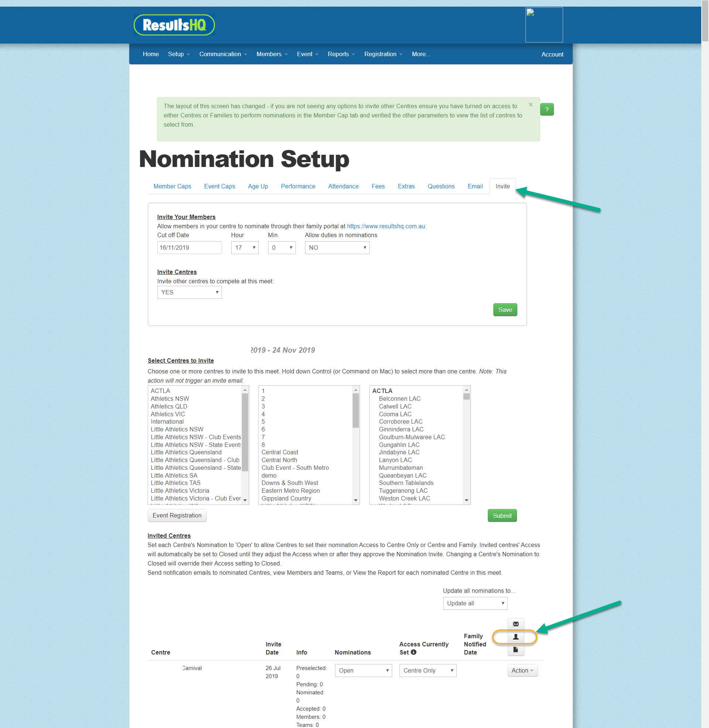The image size is (709, 728).
Task: Switch to the Performance tab
Action: tap(298, 186)
